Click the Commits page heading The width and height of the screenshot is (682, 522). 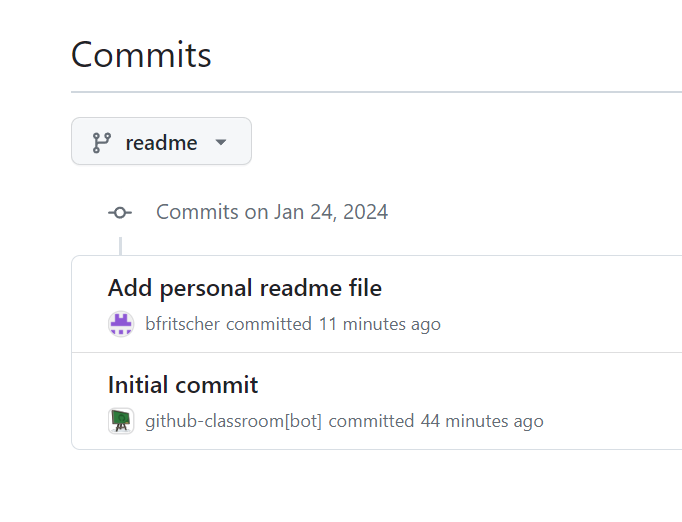pos(141,54)
